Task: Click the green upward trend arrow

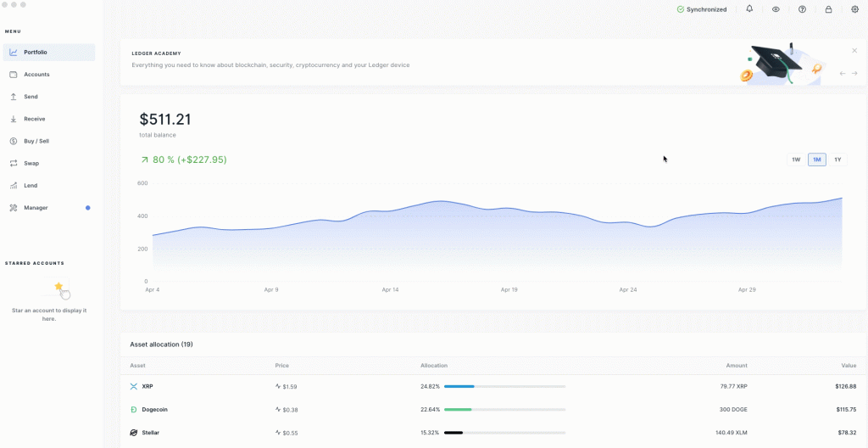Action: [x=144, y=160]
